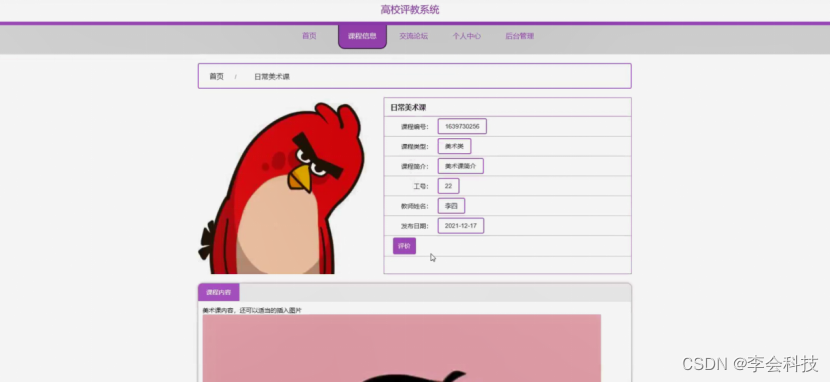
Task: Open the 后台管理 tab
Action: point(519,36)
